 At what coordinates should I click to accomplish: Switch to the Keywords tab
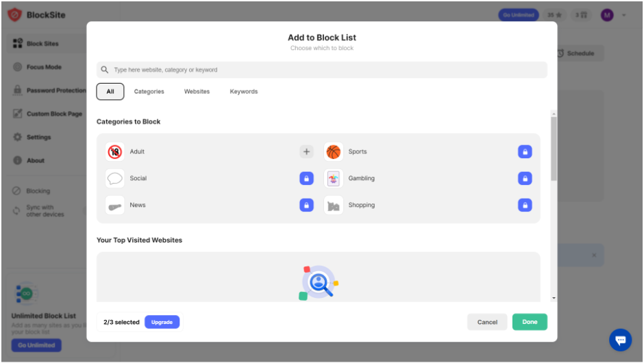tap(243, 92)
